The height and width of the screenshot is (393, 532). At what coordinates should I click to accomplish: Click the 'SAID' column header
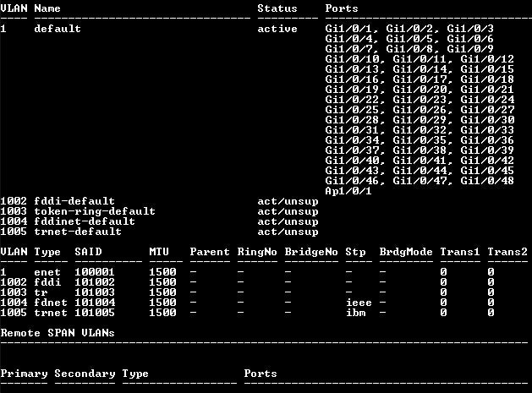tap(88, 252)
